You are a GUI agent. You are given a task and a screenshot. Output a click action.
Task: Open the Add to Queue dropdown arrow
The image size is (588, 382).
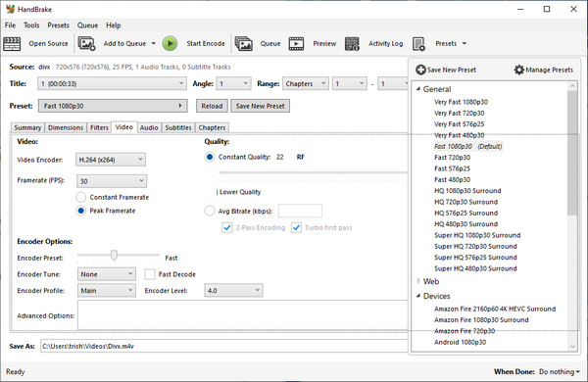coord(154,43)
